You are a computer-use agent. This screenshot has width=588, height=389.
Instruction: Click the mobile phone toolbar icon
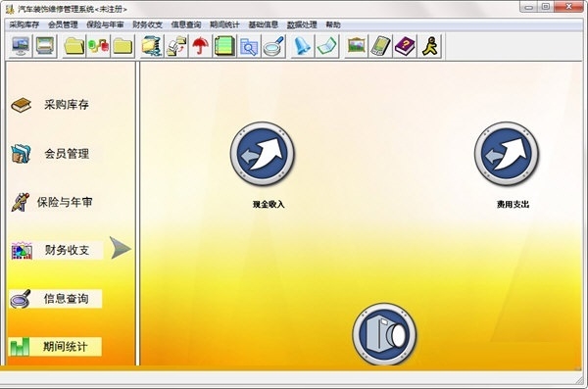click(380, 46)
